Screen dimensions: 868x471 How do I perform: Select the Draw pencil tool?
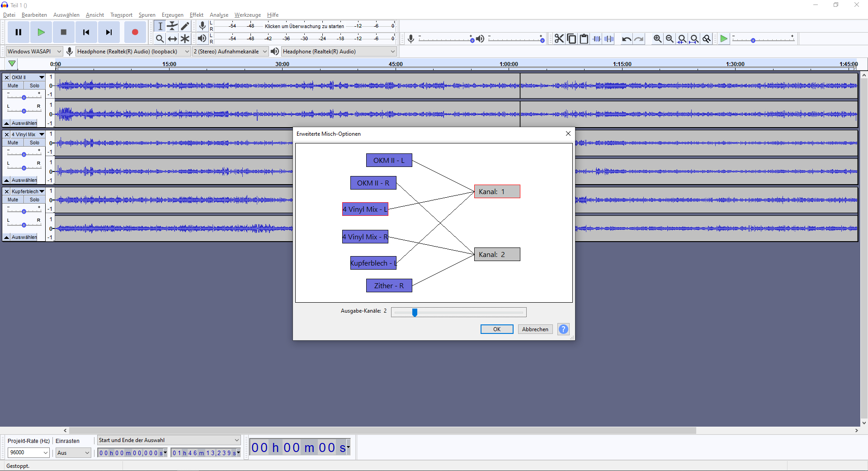point(185,26)
